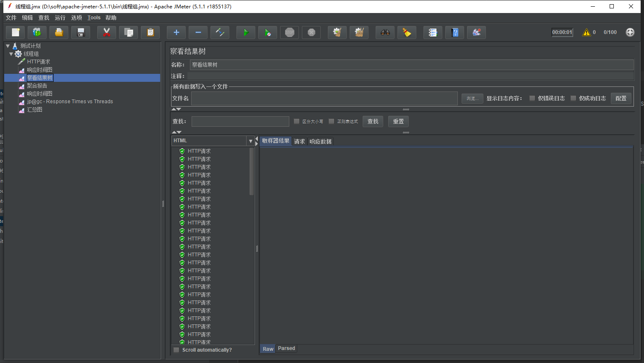Click the Toggle enable/disable icon
Viewport: 644px width, 363px height.
(220, 32)
